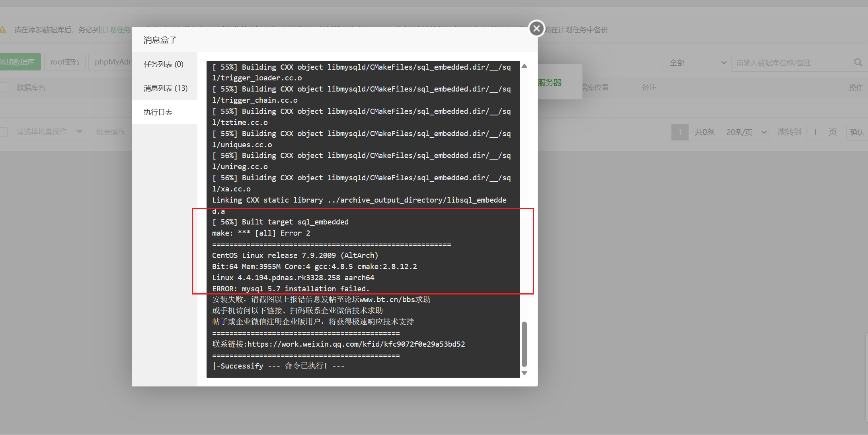Screen dimensions: 868x435
Task: Click the 共0条 total count text
Action: (x=704, y=132)
